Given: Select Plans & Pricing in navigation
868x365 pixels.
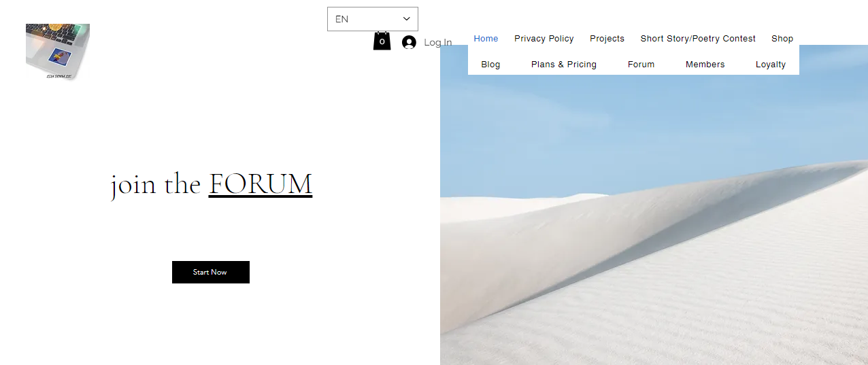Looking at the screenshot, I should coord(564,65).
